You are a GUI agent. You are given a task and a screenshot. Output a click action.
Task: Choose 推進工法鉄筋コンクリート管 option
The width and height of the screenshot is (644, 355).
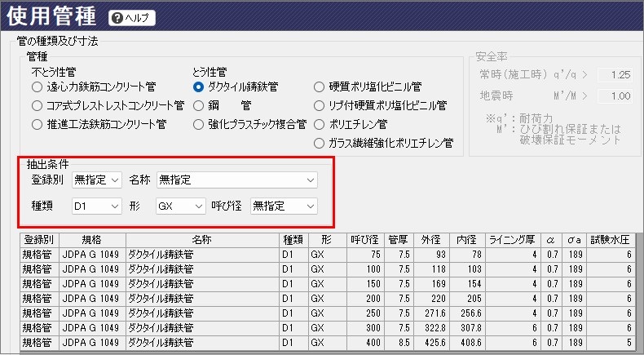37,124
